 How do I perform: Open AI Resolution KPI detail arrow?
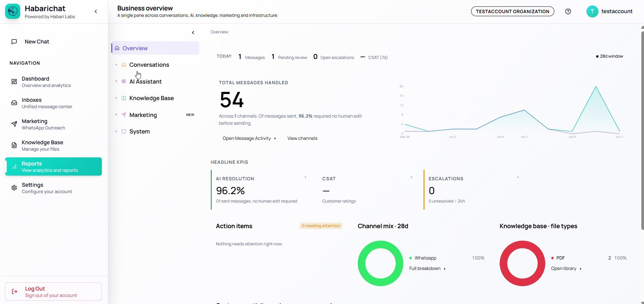point(305,177)
